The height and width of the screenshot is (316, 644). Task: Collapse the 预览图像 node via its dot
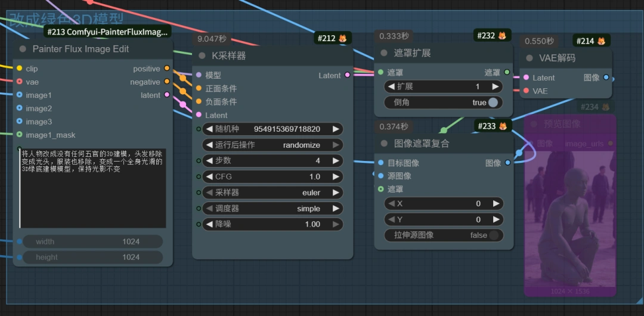pyautogui.click(x=534, y=124)
